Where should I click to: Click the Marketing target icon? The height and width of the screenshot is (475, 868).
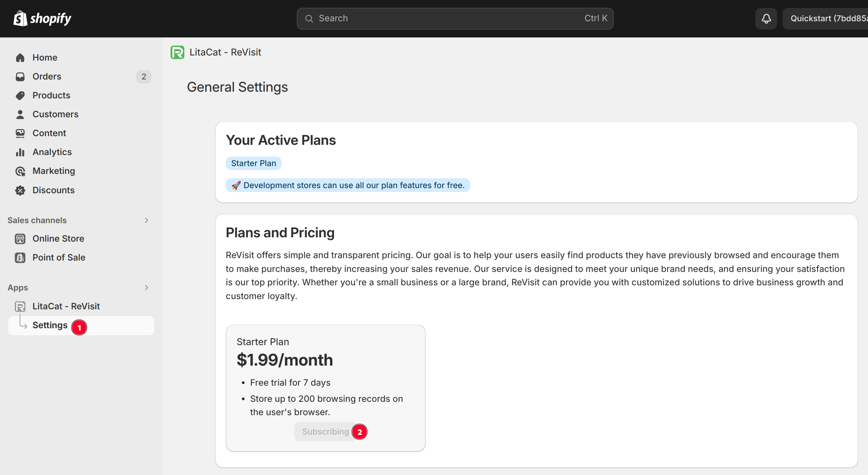(20, 171)
